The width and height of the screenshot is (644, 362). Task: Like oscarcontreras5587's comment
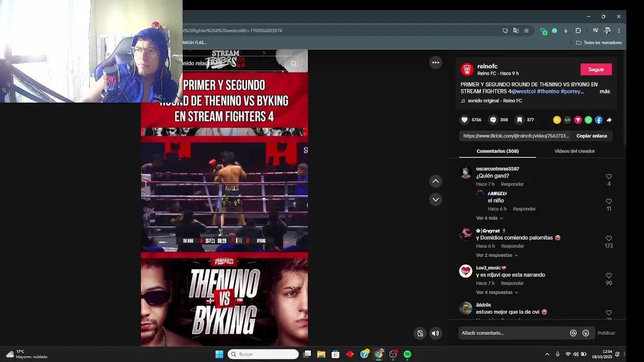[x=609, y=176]
